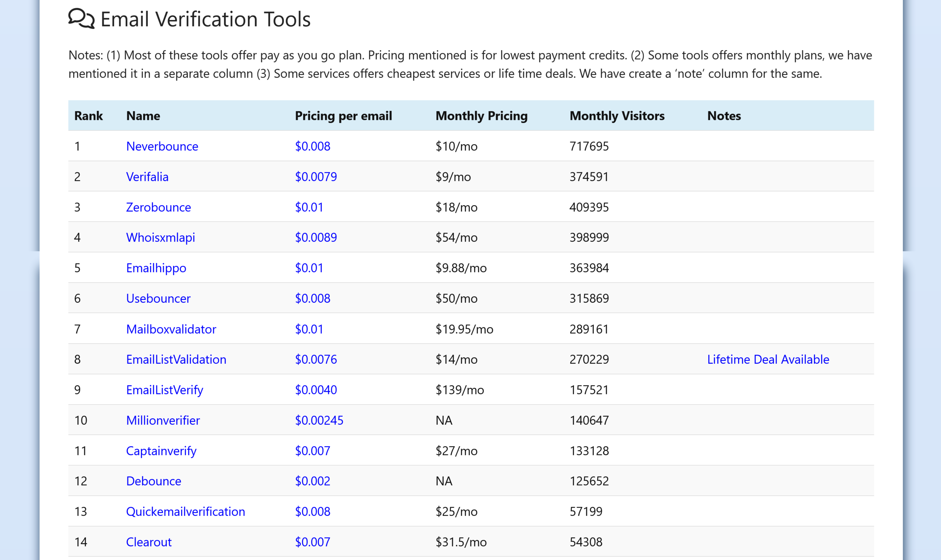The height and width of the screenshot is (560, 941).
Task: Click the $31.5/mo monthly pricing cell
Action: [x=461, y=542]
